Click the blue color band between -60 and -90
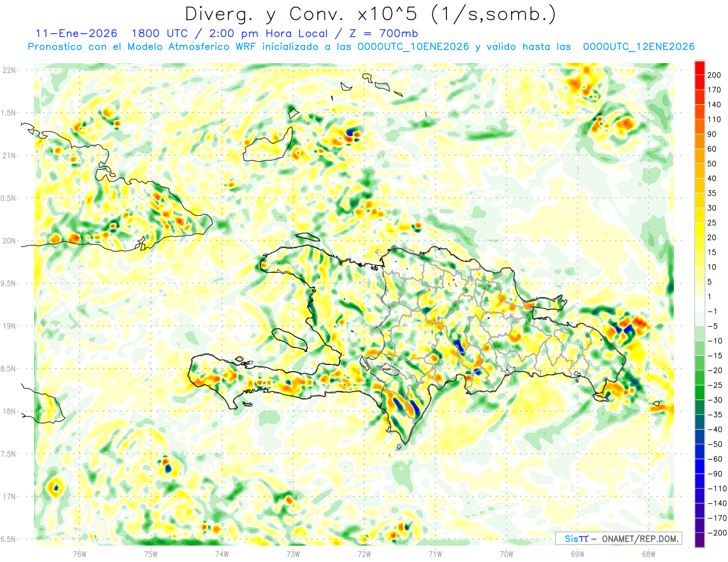Screen dimensions: 728x562 (x=699, y=466)
